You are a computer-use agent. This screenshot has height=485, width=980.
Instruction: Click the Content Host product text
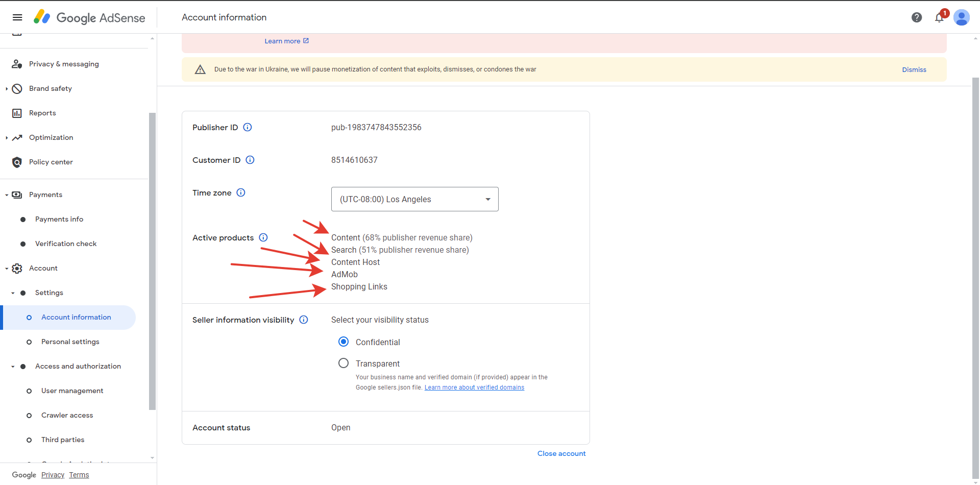click(355, 262)
